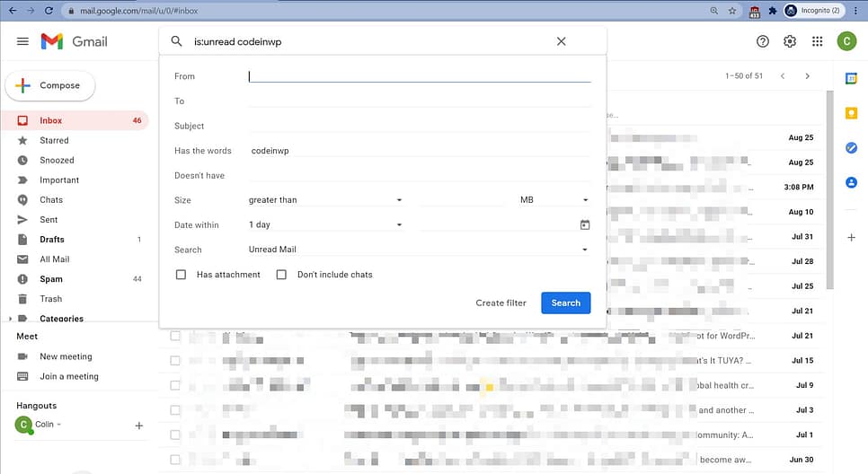Click the Create filter link
This screenshot has height=474, width=868.
[500, 303]
